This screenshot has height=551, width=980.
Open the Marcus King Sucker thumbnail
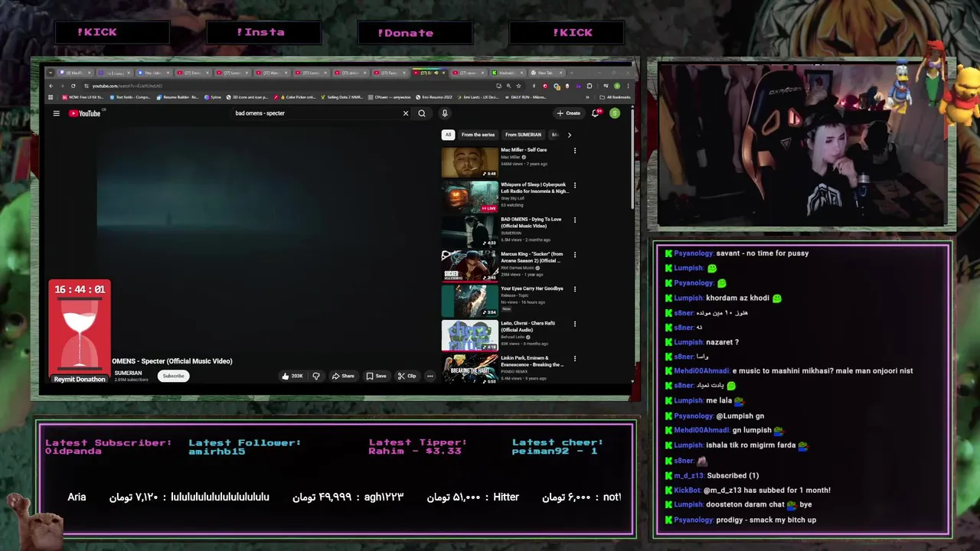click(x=469, y=266)
